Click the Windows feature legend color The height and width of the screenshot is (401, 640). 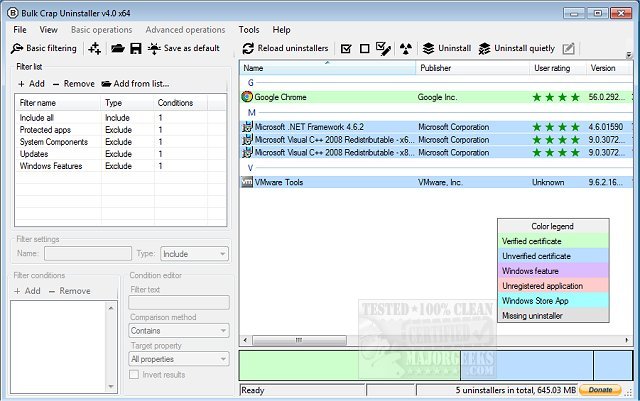(x=553, y=271)
